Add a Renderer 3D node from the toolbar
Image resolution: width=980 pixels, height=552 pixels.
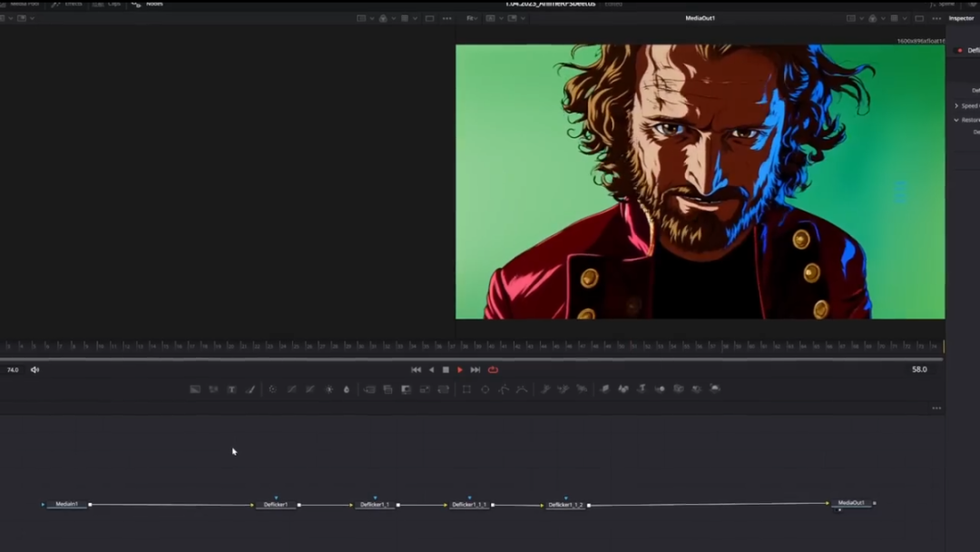(x=716, y=389)
